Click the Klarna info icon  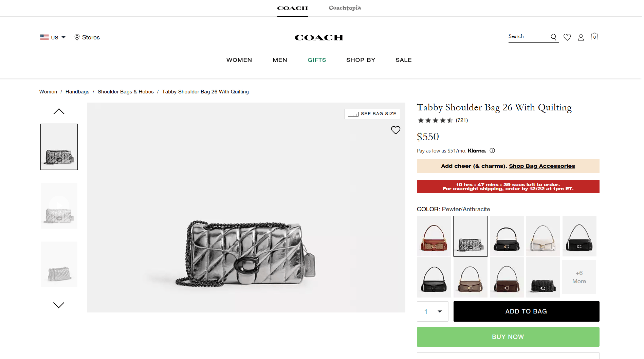(492, 150)
